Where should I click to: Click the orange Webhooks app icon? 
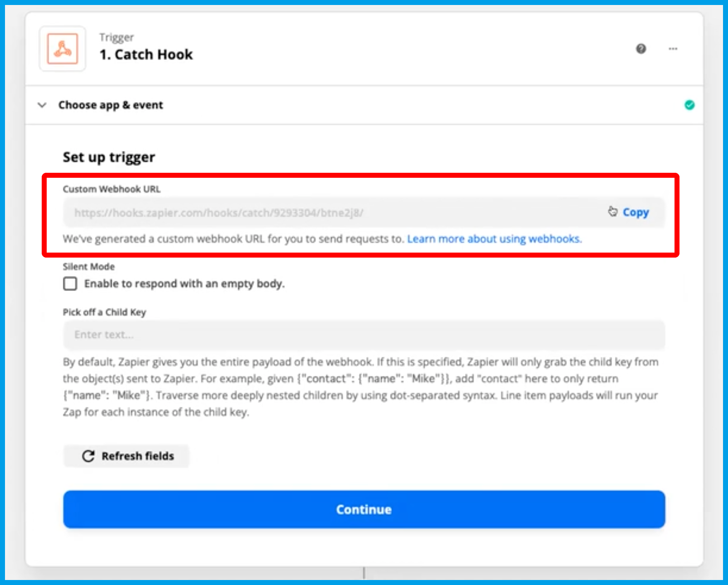pyautogui.click(x=63, y=49)
